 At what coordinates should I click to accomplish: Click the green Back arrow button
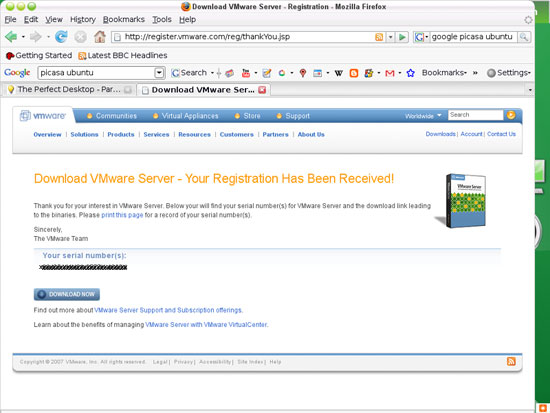coord(11,36)
